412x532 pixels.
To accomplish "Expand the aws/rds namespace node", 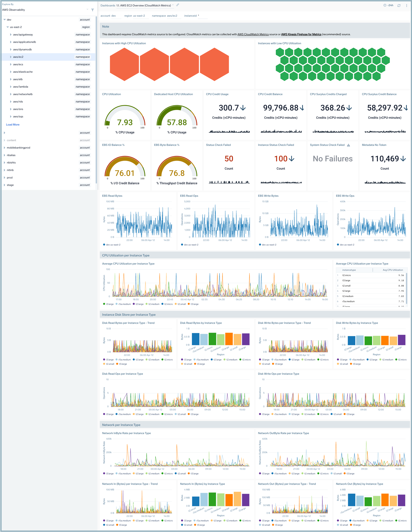I will [x=11, y=102].
